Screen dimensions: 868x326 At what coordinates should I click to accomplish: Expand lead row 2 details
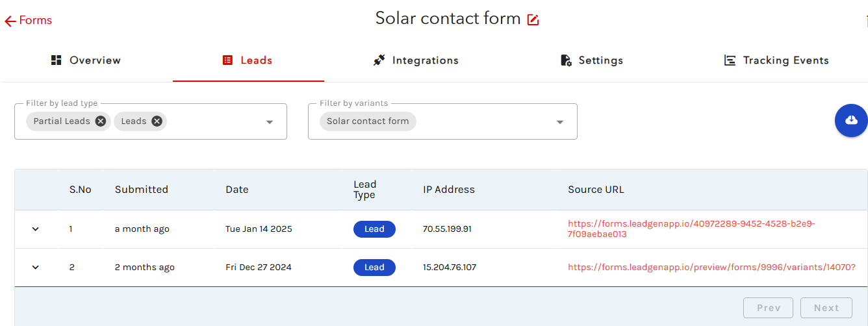tap(36, 267)
